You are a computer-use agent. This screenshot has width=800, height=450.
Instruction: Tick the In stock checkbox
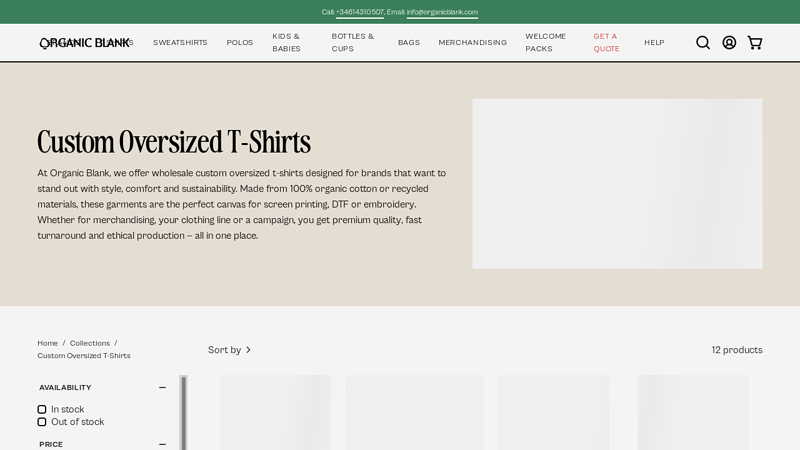coord(42,409)
